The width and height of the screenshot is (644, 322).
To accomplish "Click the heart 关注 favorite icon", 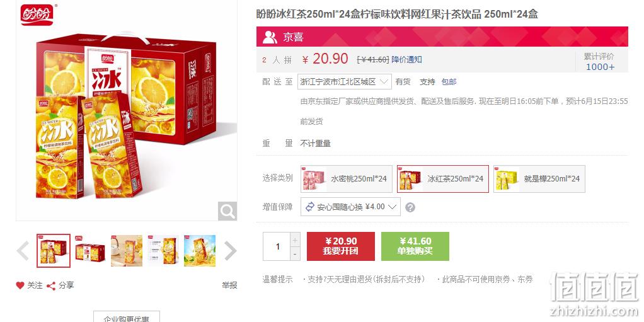I will pyautogui.click(x=20, y=285).
